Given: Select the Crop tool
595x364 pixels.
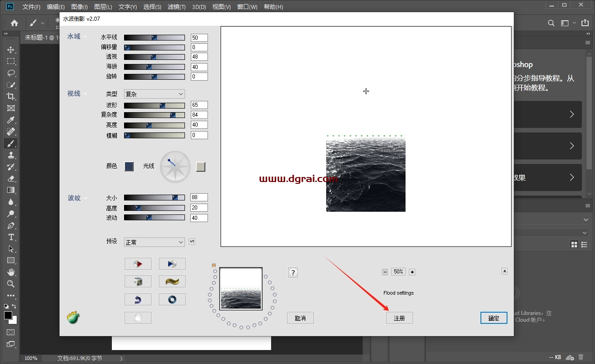Looking at the screenshot, I should [11, 96].
